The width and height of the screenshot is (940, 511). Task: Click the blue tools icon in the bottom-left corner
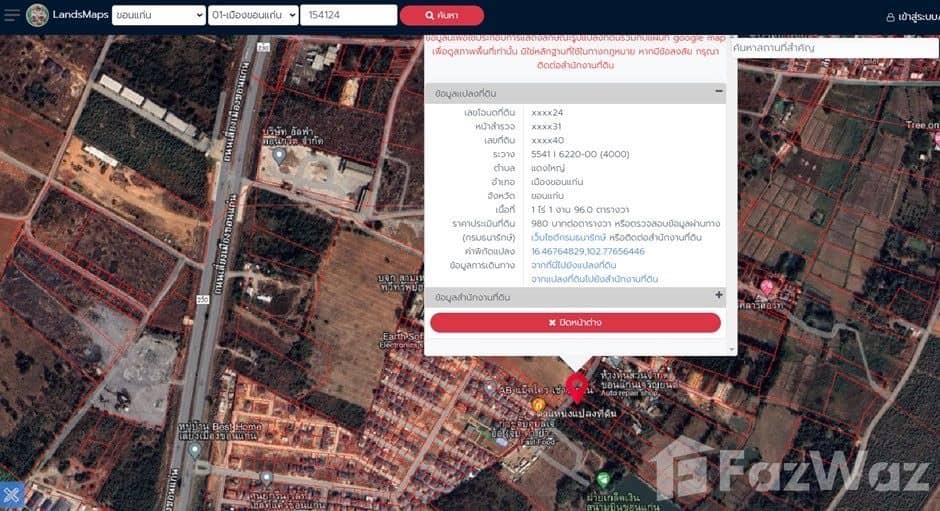11,494
